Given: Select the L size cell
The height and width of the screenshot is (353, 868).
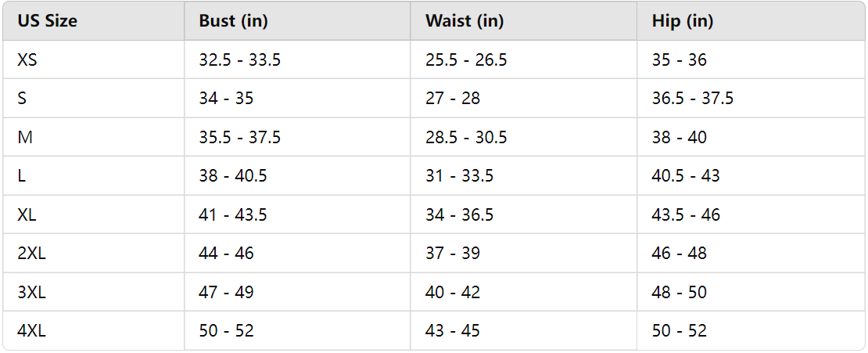Looking at the screenshot, I should click(21, 176).
